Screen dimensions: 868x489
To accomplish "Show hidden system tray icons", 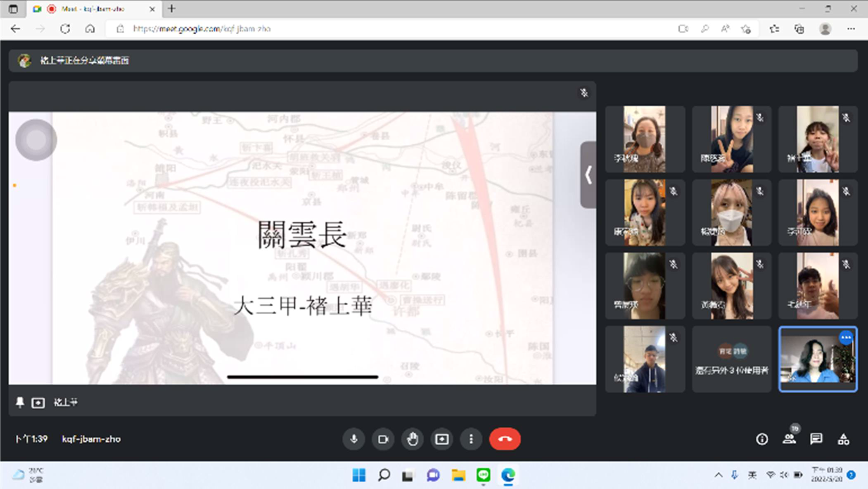I will (719, 475).
